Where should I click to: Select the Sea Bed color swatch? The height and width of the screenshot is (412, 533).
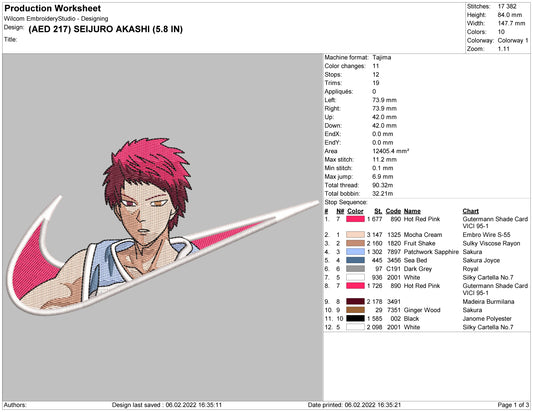(x=355, y=260)
